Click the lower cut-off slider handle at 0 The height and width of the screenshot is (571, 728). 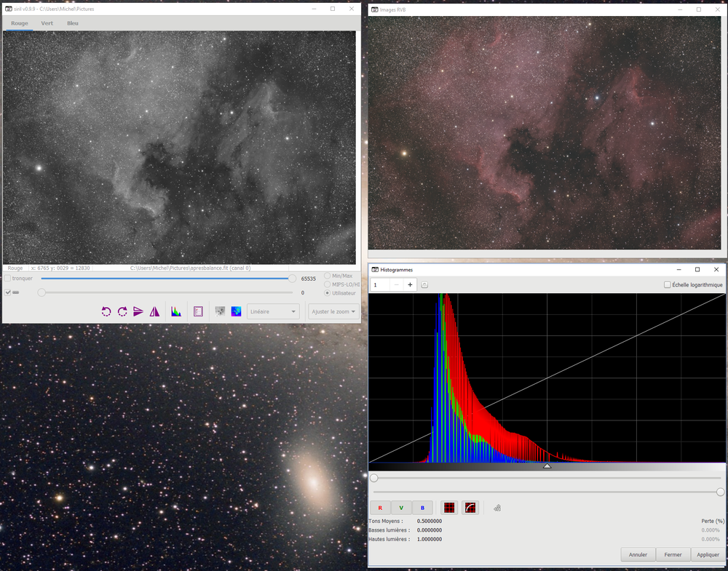pos(41,292)
